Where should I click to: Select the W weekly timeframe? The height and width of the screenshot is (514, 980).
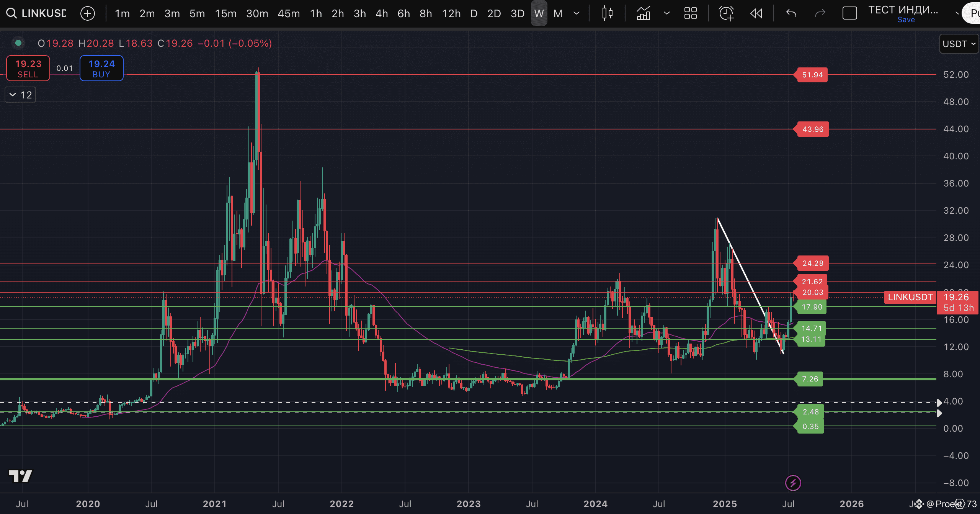point(539,13)
